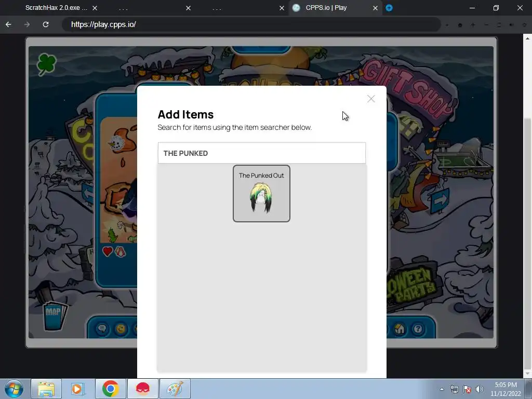Open File Explorer from the taskbar
Image resolution: width=532 pixels, height=399 pixels.
(x=46, y=389)
